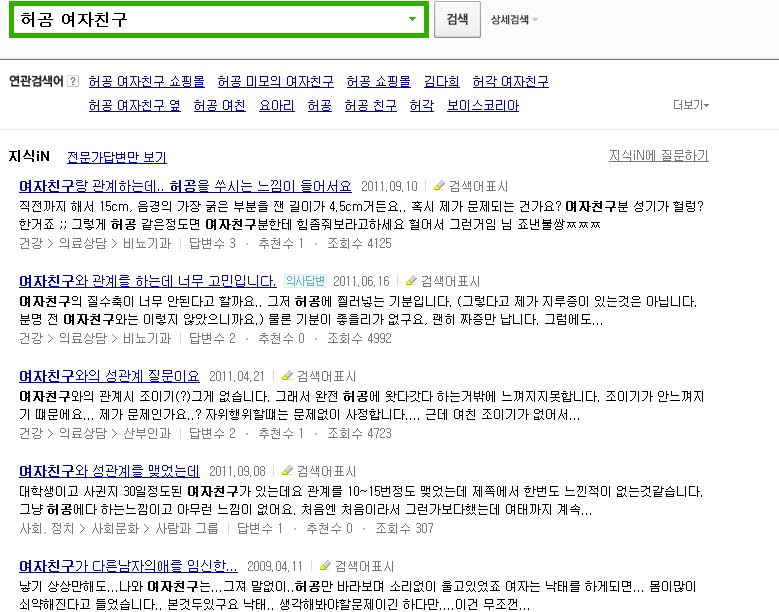
Task: Click highlighter icon next to 2011.09.10 result
Action: [439, 186]
